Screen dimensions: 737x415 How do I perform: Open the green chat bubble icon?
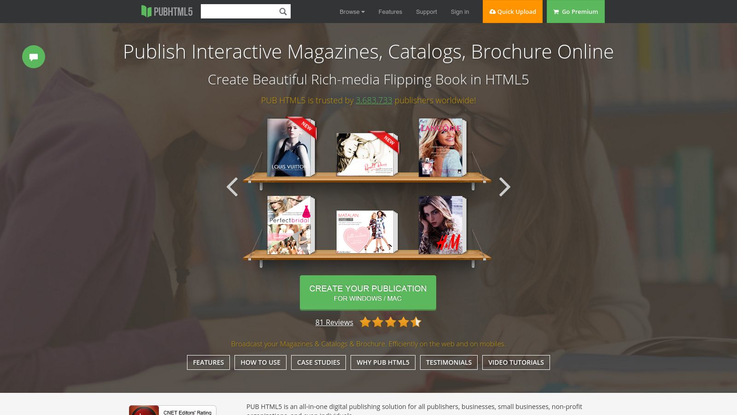coord(33,57)
